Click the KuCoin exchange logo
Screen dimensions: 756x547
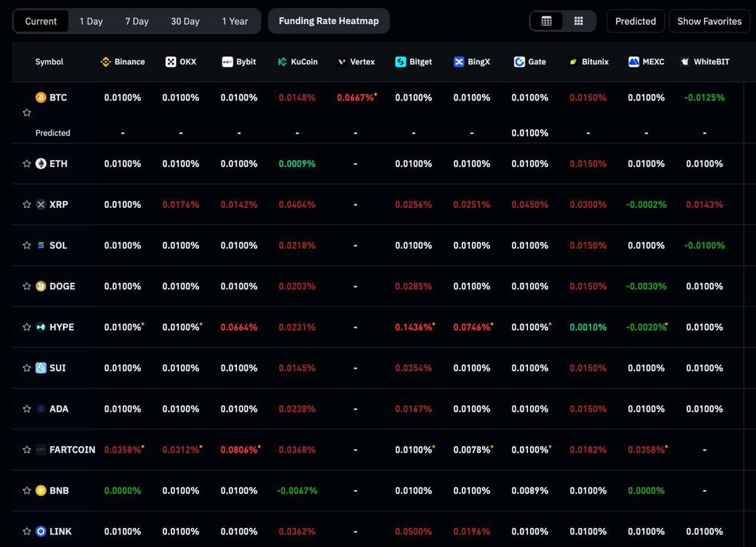coord(282,62)
